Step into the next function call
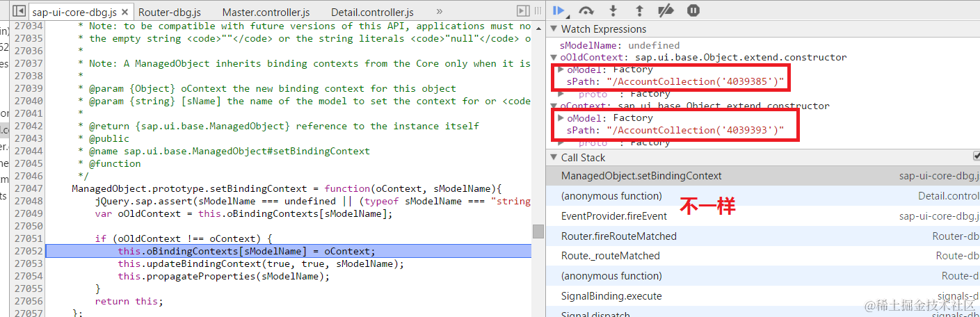Image resolution: width=980 pixels, height=317 pixels. click(613, 10)
